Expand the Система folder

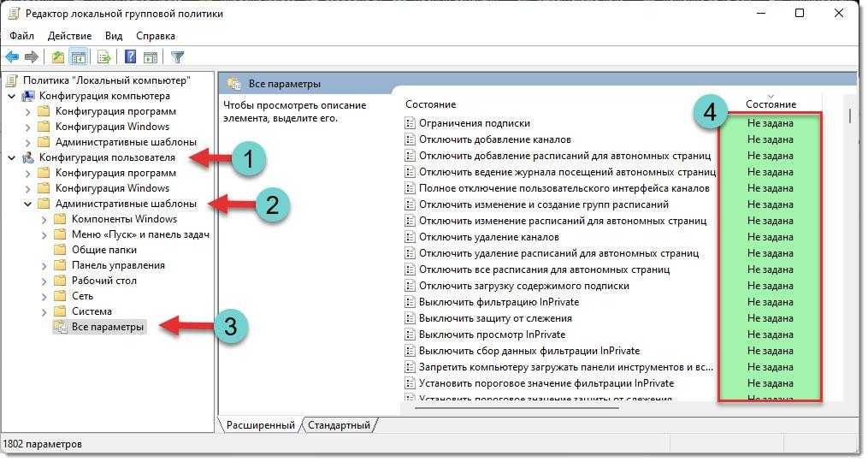coord(44,312)
